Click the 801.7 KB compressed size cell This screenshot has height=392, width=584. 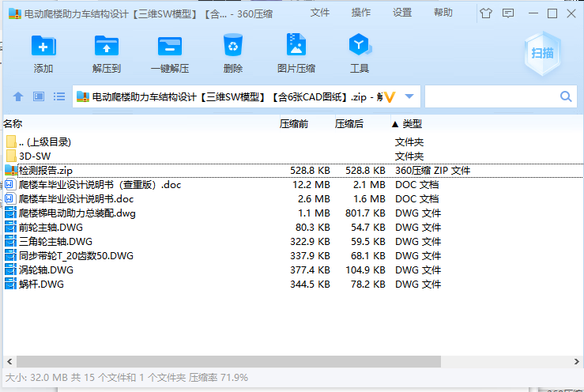365,213
